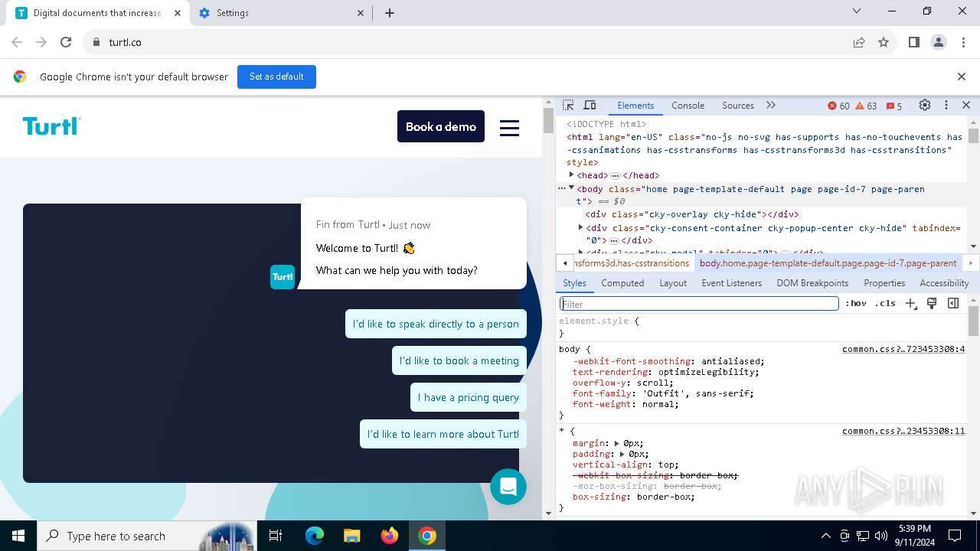Choose I'd like to learn more about Turtl
The width and height of the screenshot is (980, 551).
[x=443, y=434]
